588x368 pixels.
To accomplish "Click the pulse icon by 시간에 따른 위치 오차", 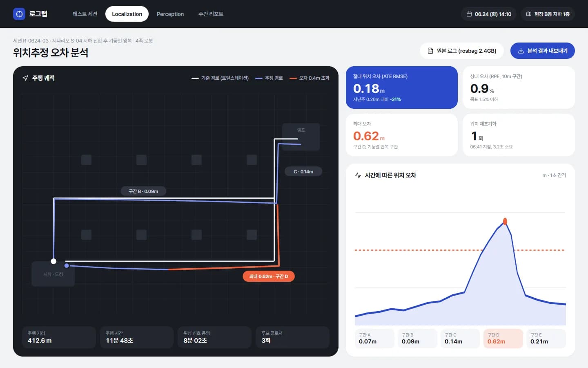I will click(x=358, y=175).
